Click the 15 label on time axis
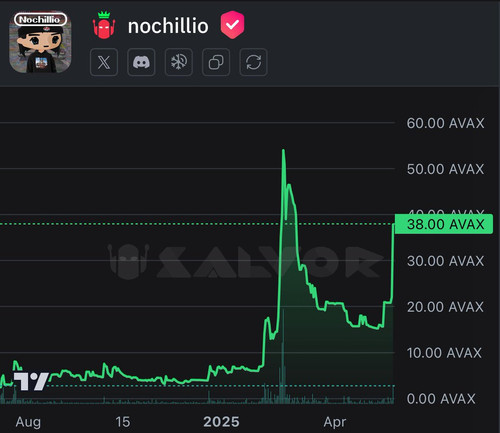This screenshot has height=433, width=500. coord(123,422)
